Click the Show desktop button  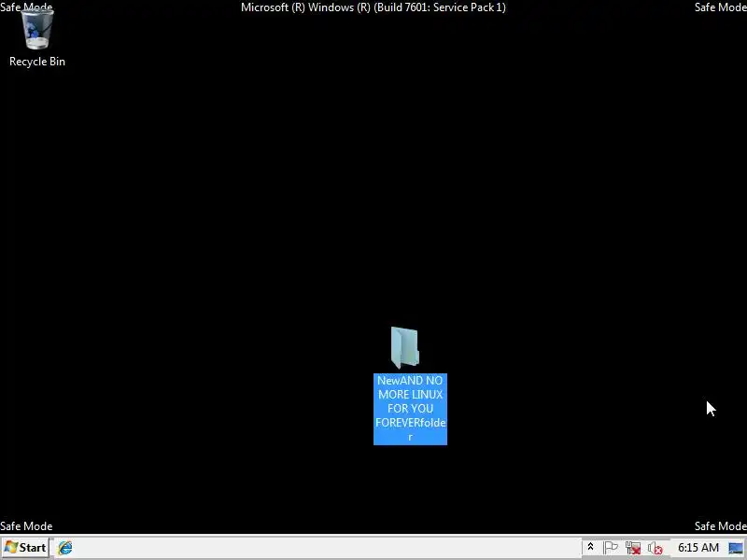coord(736,548)
